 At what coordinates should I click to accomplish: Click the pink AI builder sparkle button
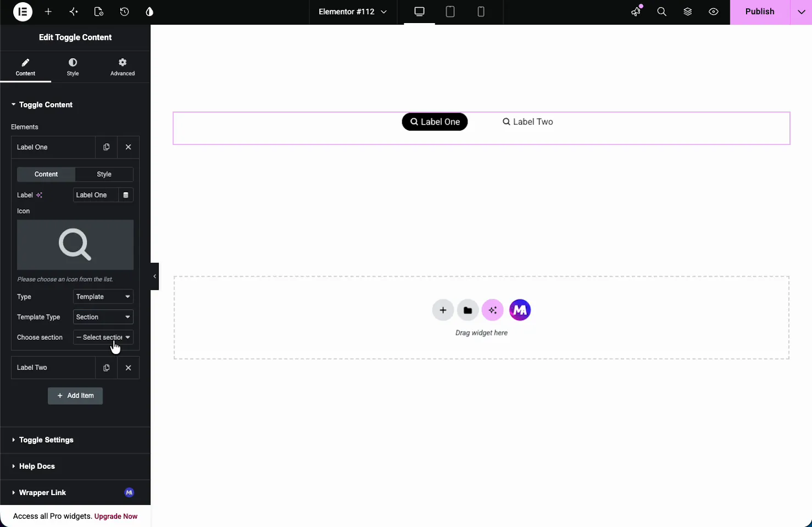[493, 310]
